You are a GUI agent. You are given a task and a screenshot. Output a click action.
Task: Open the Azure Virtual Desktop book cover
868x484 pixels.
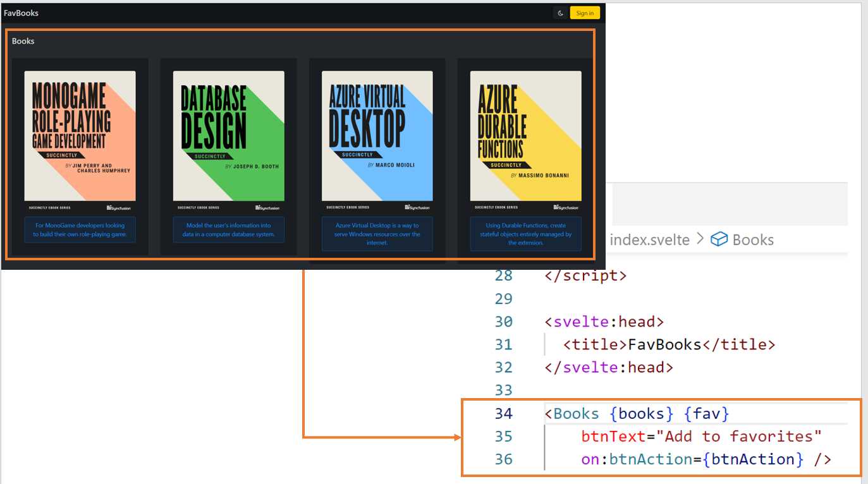click(377, 136)
